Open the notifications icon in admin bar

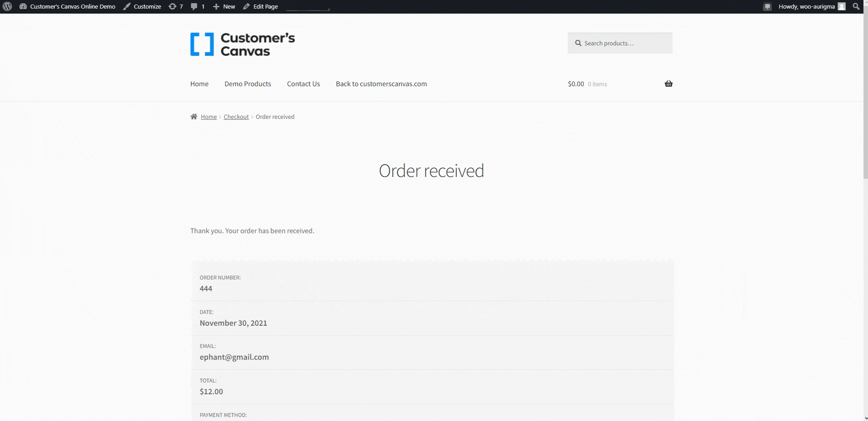[x=767, y=7]
